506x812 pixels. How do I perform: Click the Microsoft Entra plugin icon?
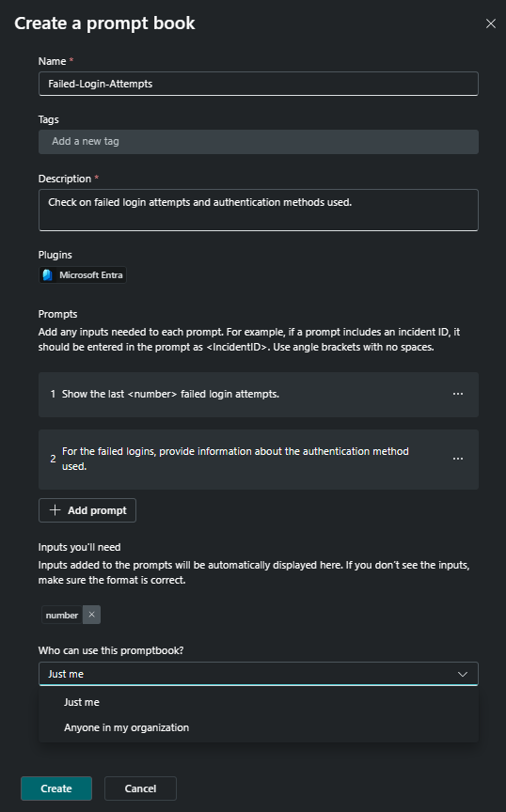48,275
